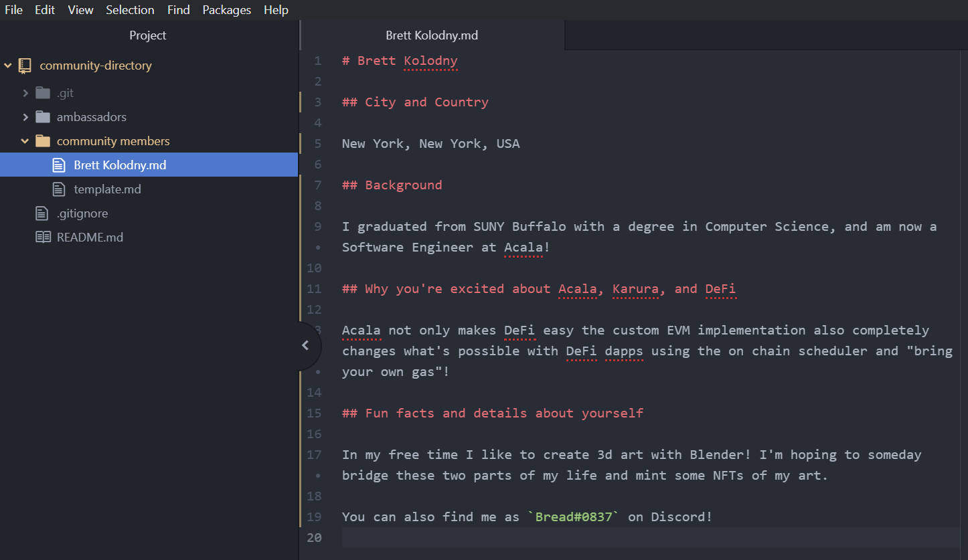The image size is (968, 560).
Task: Select the .git folder label
Action: [x=65, y=93]
